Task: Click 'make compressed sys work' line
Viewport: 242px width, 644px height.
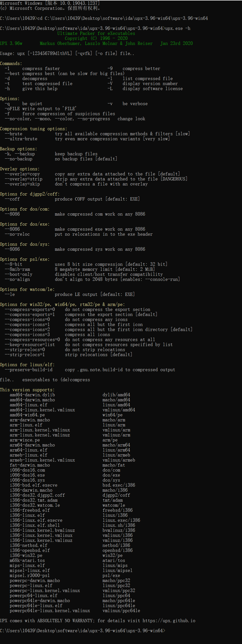Action: coord(100,249)
